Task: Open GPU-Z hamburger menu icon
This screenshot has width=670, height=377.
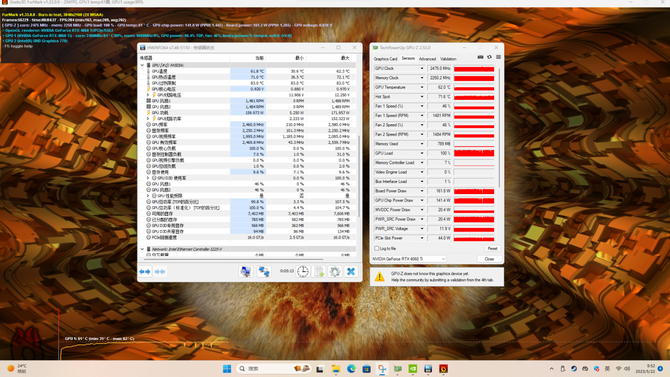Action: tap(498, 57)
